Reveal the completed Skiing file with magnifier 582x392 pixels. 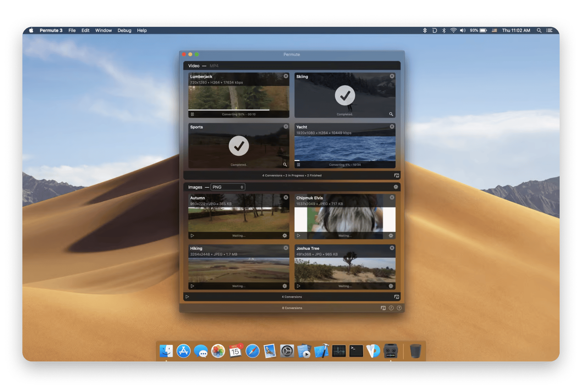point(391,114)
